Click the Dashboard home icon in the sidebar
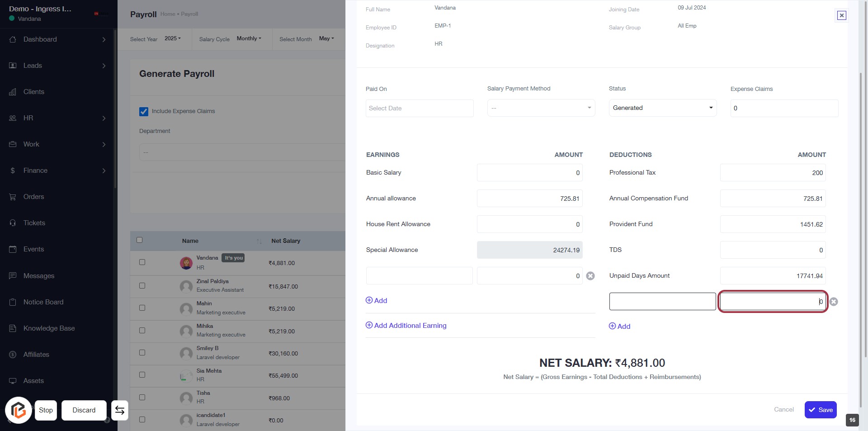Image resolution: width=868 pixels, height=431 pixels. (x=13, y=39)
